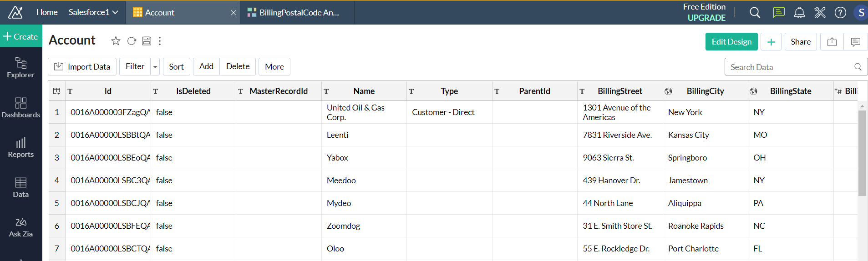Select the Name column header
Viewport: 868px width, 261px height.
pyautogui.click(x=364, y=91)
